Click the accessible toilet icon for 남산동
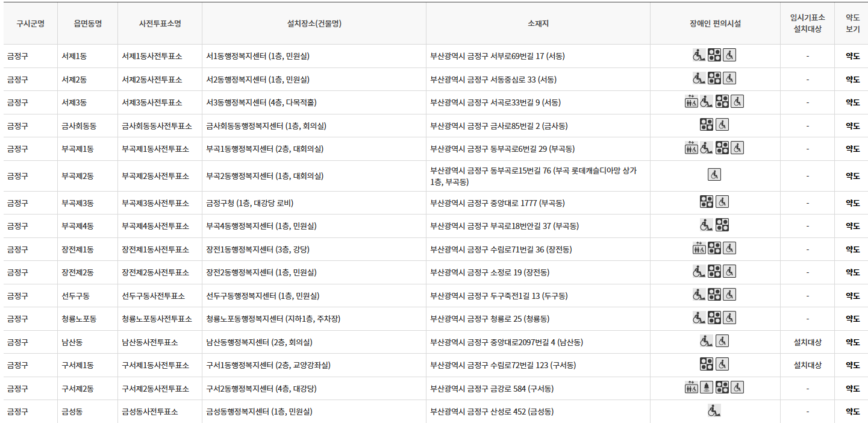This screenshot has height=423, width=868. pyautogui.click(x=721, y=340)
